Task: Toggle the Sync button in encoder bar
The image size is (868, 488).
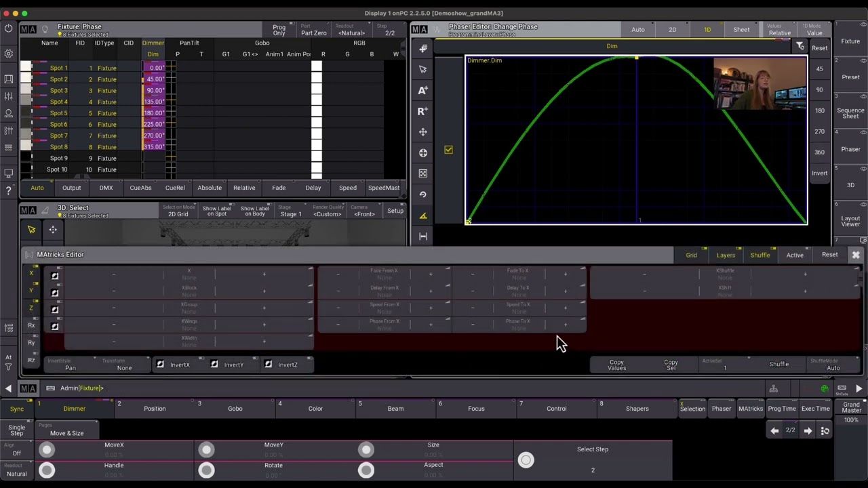Action: (17, 409)
